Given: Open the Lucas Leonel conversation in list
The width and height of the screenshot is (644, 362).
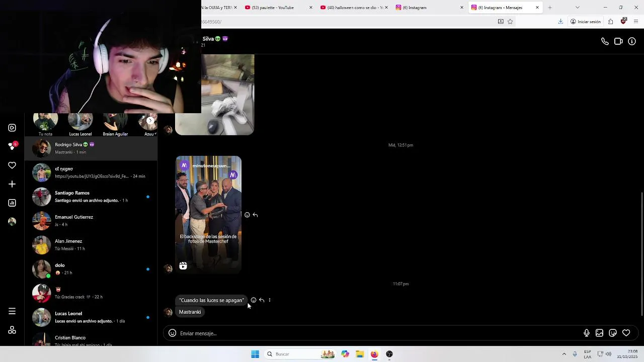Looking at the screenshot, I should click(x=91, y=317).
